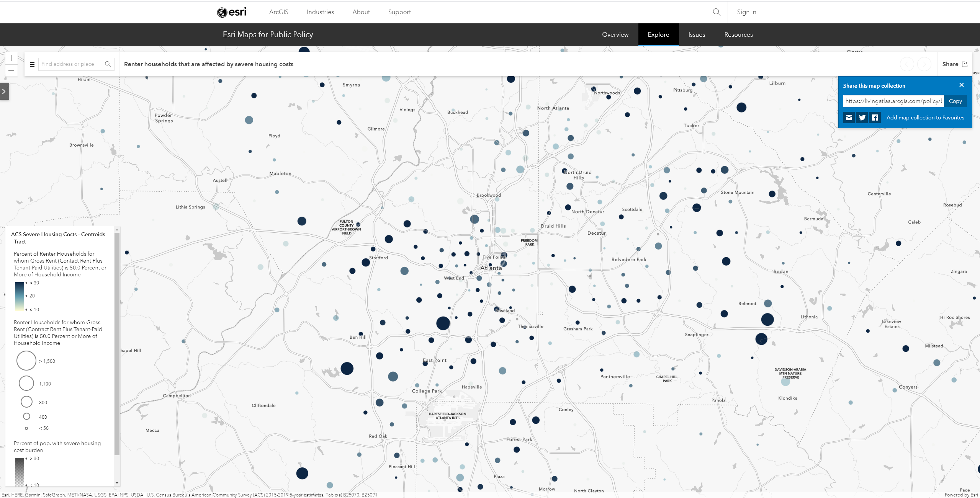The image size is (980, 498).
Task: Open the ArcGIS menu
Action: click(278, 12)
